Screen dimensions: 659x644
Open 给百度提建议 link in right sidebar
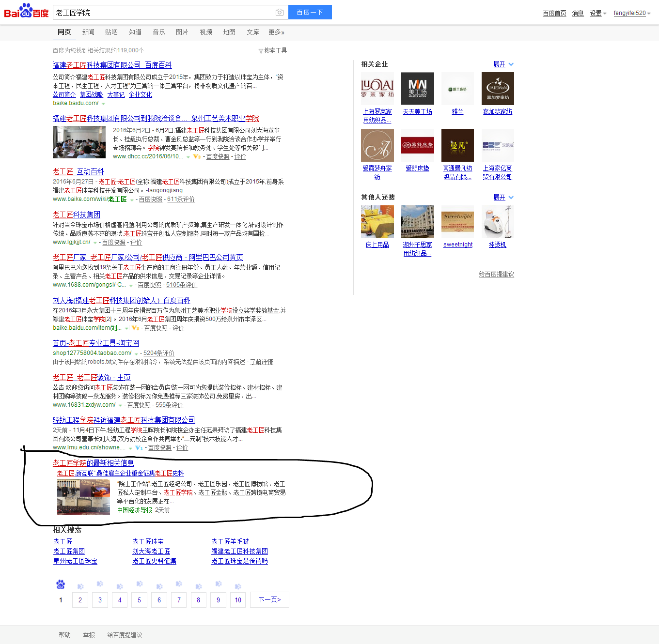(496, 274)
